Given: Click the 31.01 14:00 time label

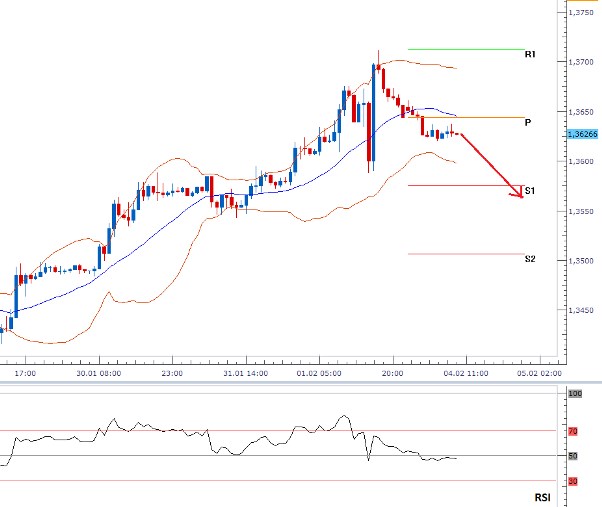Looking at the screenshot, I should (246, 373).
